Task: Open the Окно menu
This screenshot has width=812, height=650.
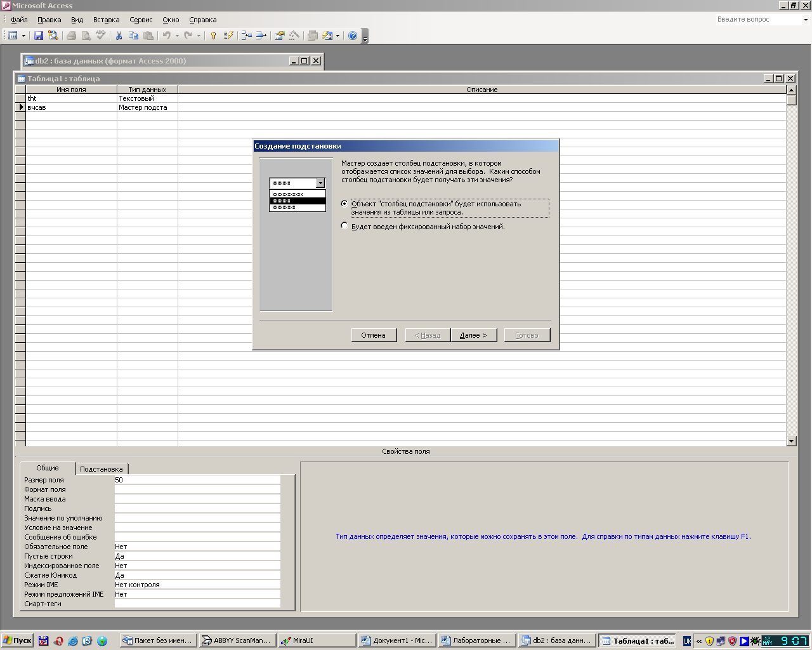Action: (x=171, y=20)
